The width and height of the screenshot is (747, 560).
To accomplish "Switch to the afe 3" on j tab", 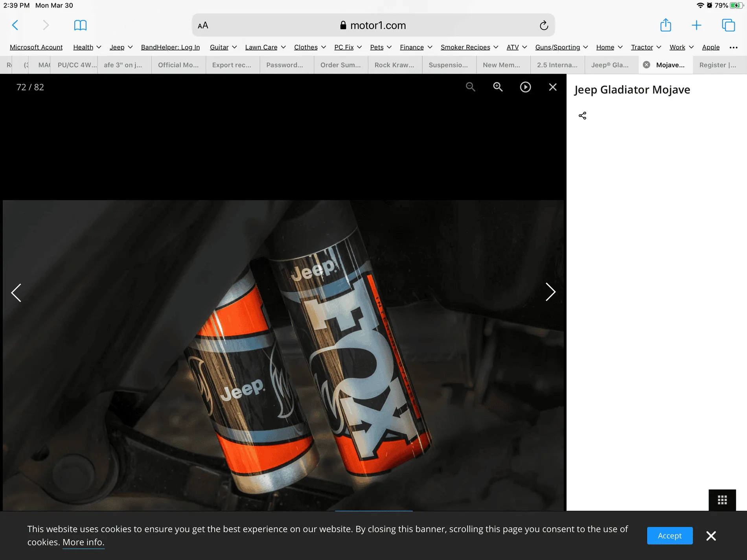I will point(124,65).
